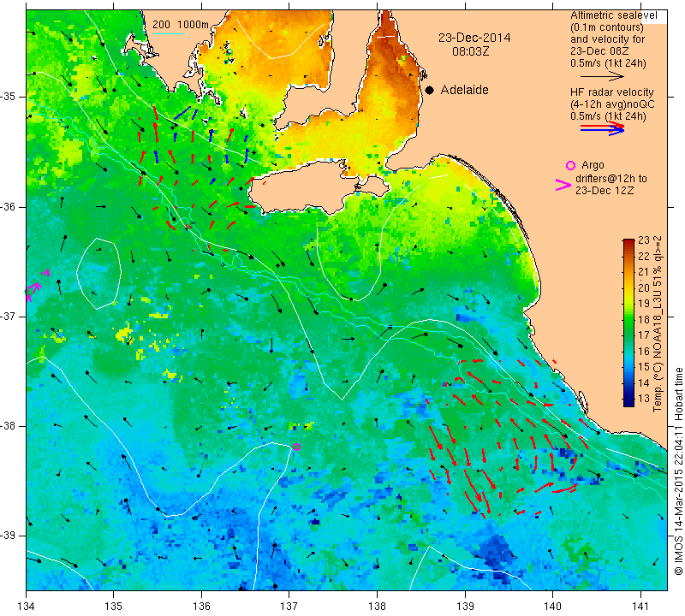Click the cyan bathymetry contour legend line
This screenshot has height=616, width=685.
[x=168, y=33]
